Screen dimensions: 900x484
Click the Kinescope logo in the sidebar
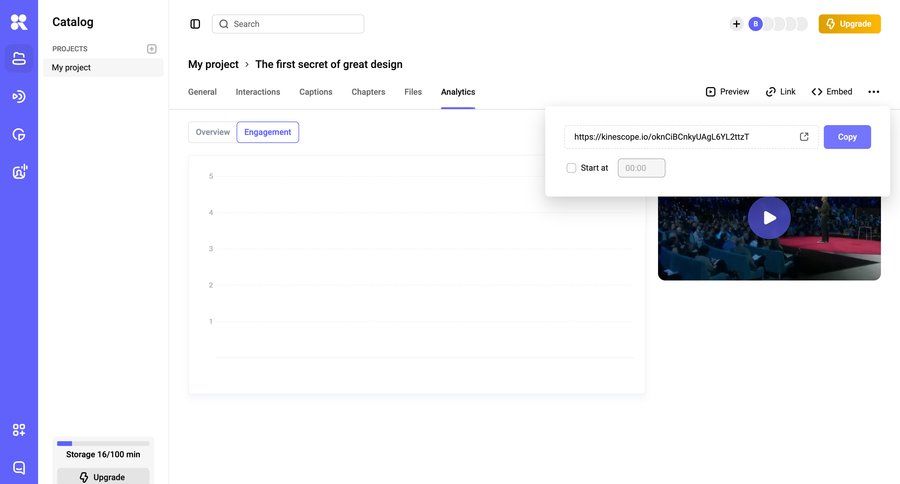[x=19, y=22]
